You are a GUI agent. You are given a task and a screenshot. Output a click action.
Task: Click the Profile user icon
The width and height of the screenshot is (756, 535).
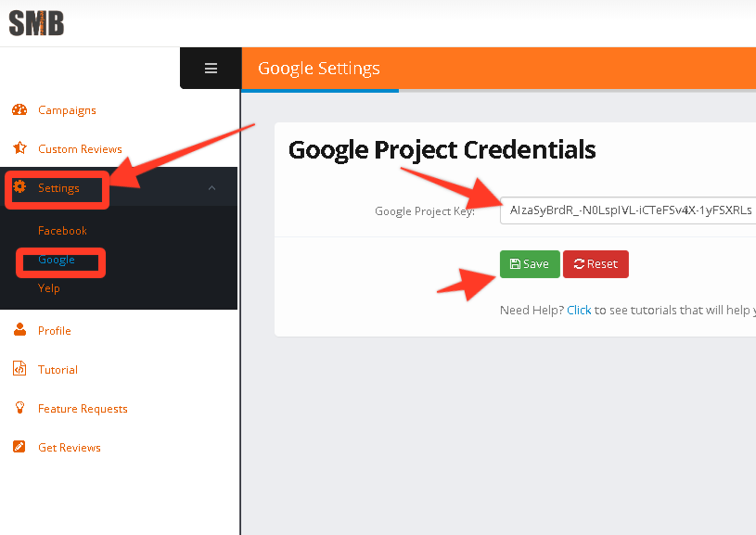pyautogui.click(x=19, y=330)
